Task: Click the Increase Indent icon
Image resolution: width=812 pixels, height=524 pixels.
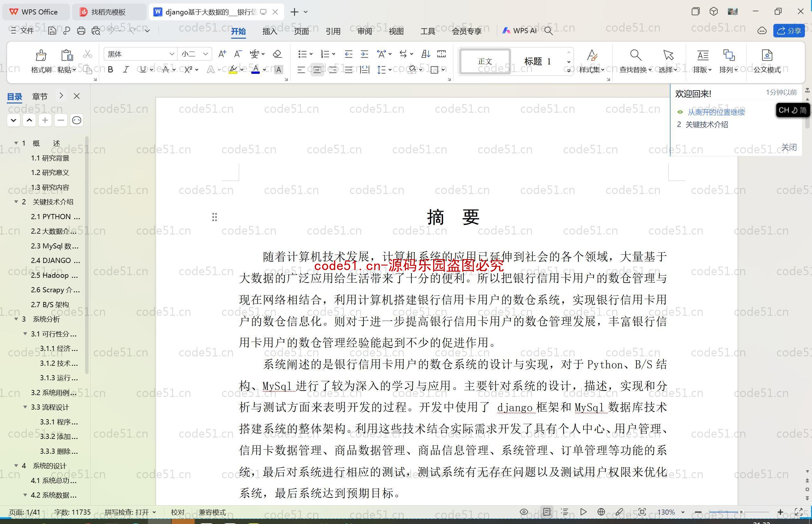Action: coord(364,54)
